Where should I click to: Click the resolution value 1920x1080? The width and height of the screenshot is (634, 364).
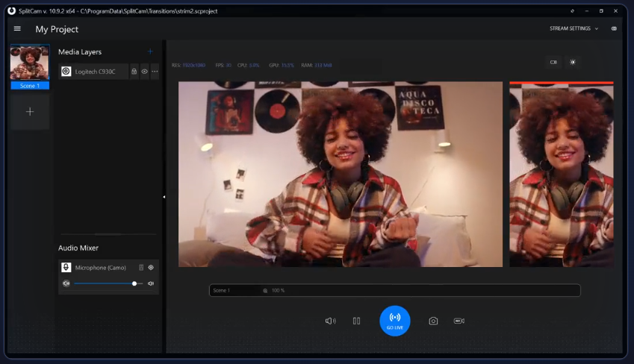click(193, 65)
